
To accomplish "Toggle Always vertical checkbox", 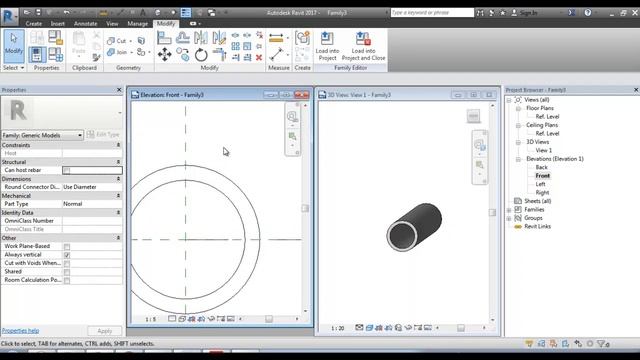I will (67, 255).
